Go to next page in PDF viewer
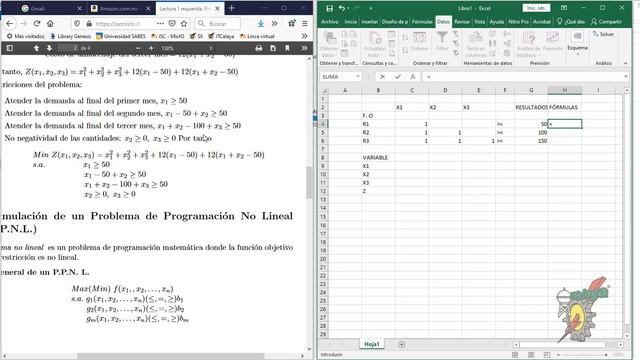 pyautogui.click(x=49, y=48)
